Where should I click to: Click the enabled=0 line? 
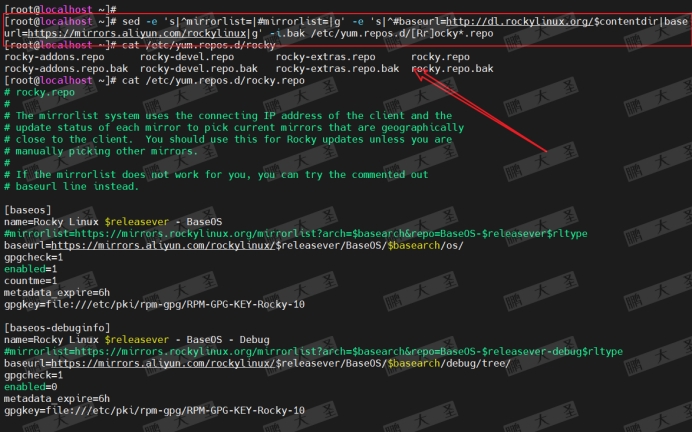[x=31, y=387]
